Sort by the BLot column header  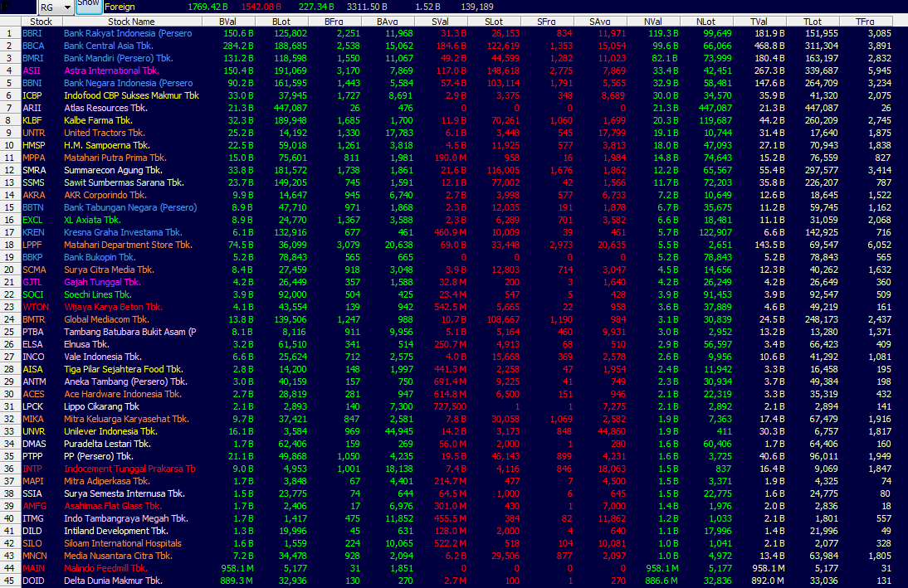point(281,22)
